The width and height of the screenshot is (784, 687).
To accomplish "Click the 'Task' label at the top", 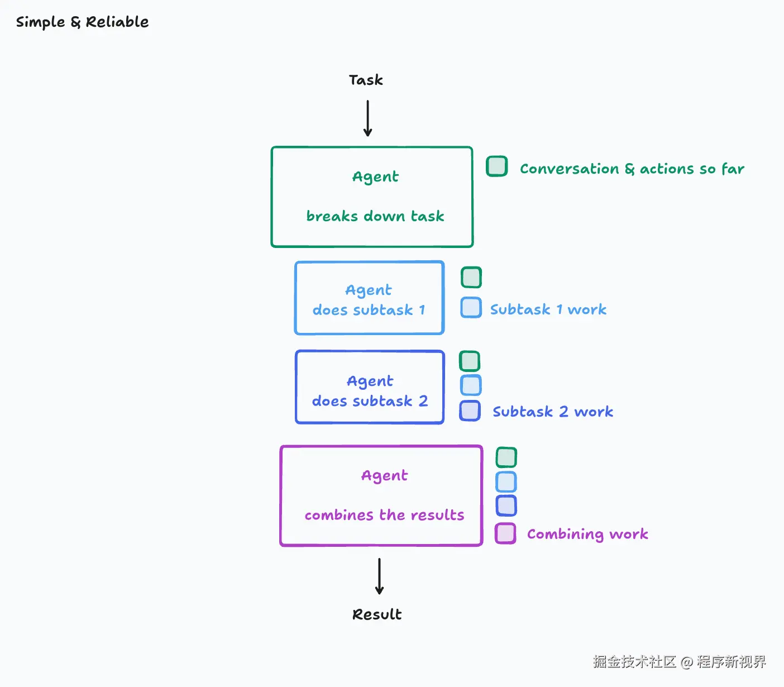I will [366, 80].
